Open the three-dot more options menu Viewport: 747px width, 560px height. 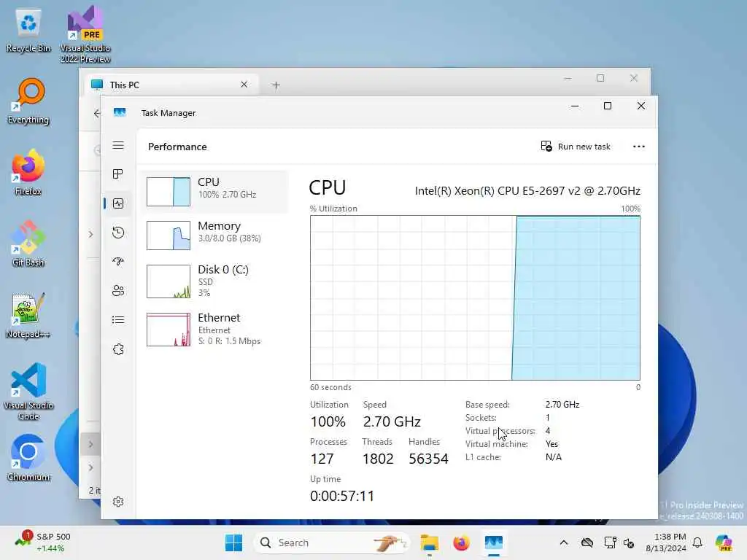(639, 147)
